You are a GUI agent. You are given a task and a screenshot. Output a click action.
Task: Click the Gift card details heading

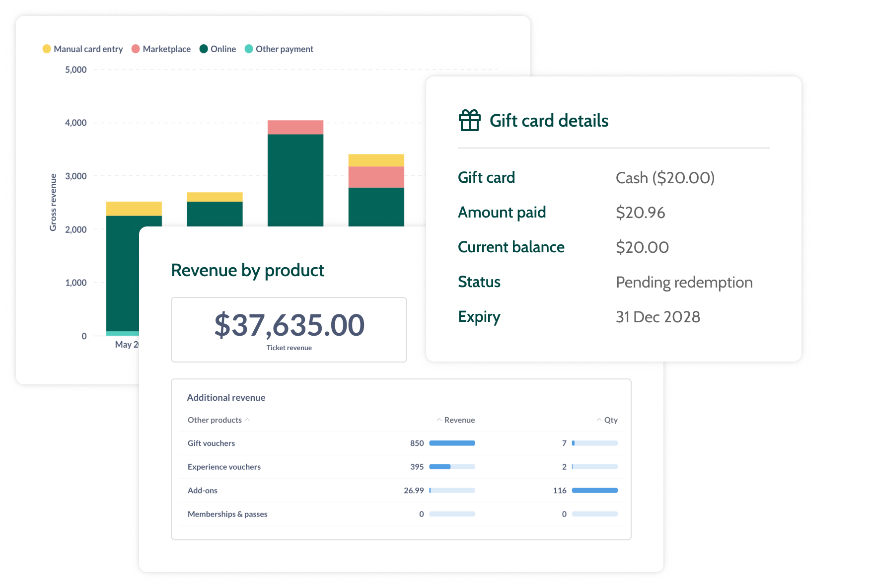pos(548,121)
